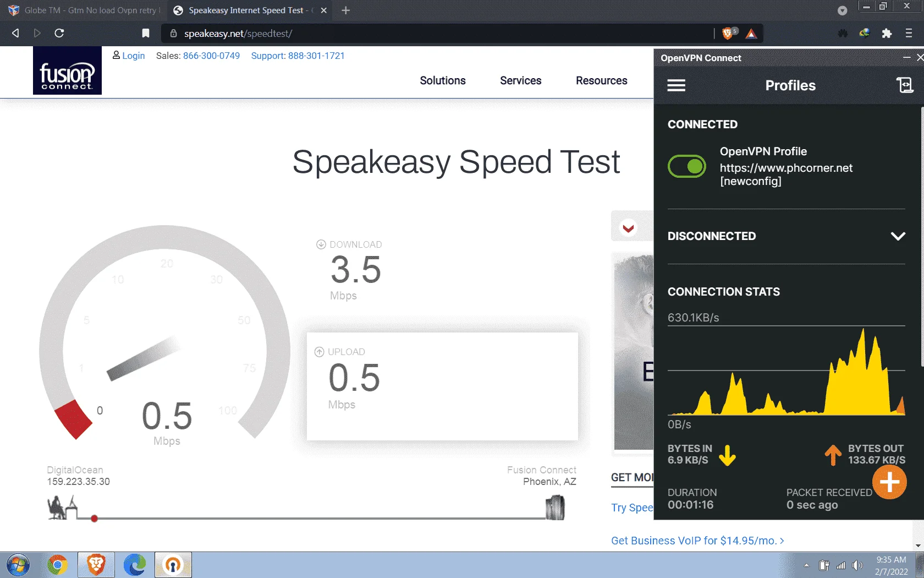
Task: Go forward to the next page
Action: tap(37, 33)
